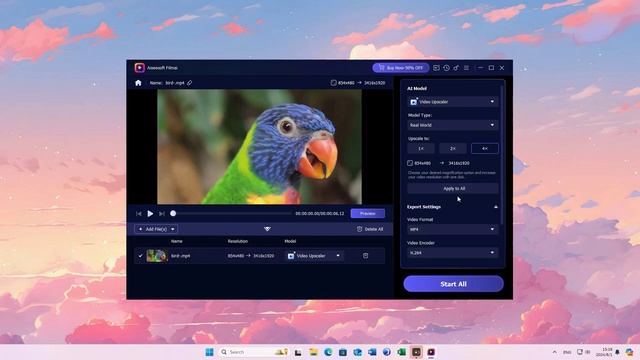The width and height of the screenshot is (640, 360).
Task: Open the AI Model Video Upscaler dropdown
Action: coord(453,102)
